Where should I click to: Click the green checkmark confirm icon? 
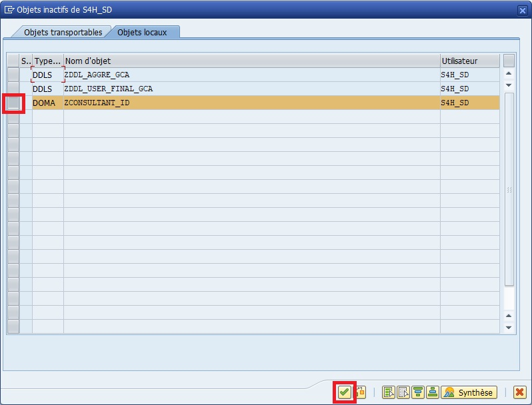point(344,392)
